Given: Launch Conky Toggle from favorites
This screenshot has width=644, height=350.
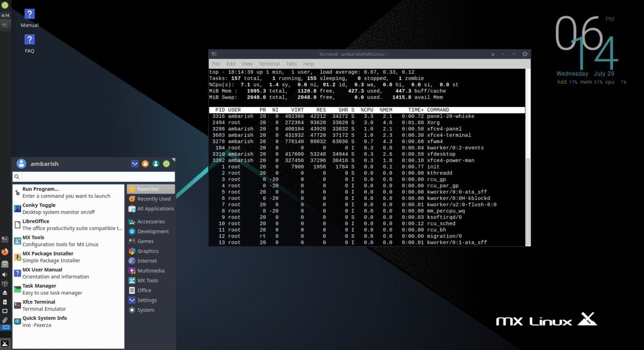Looking at the screenshot, I should pos(69,209).
